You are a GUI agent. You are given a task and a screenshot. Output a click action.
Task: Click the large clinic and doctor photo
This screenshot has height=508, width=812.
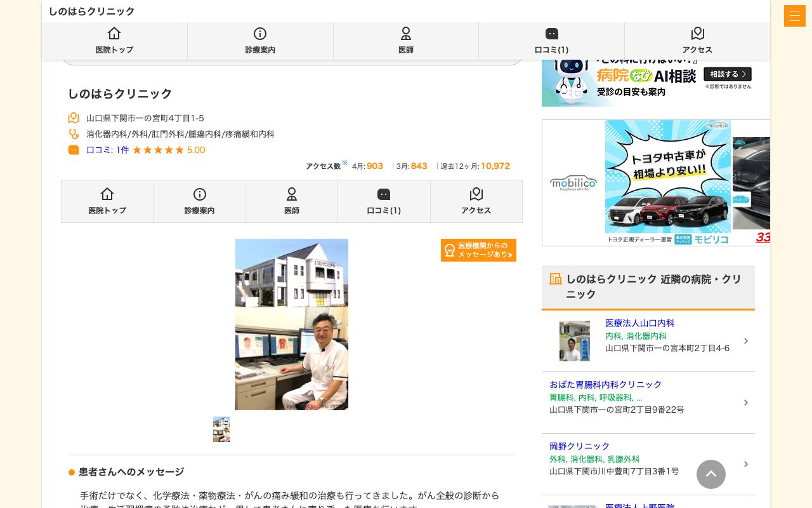tap(292, 324)
